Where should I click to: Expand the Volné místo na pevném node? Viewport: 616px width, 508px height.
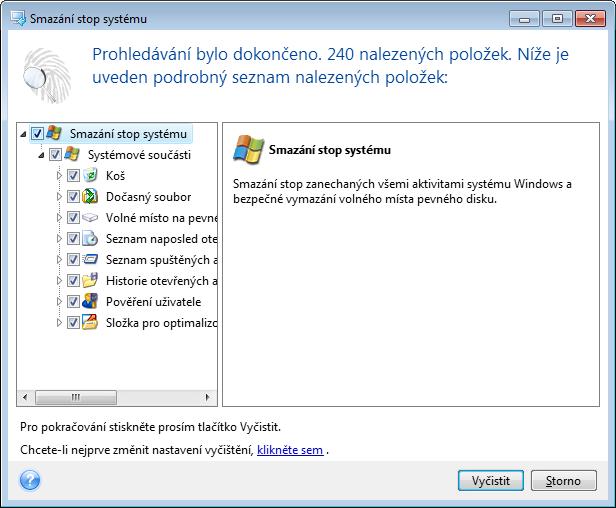pos(59,218)
